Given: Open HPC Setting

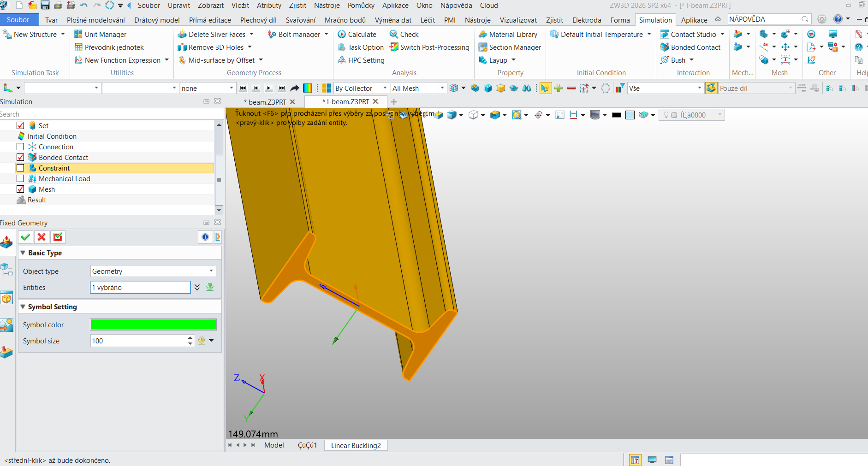Looking at the screenshot, I should [361, 60].
